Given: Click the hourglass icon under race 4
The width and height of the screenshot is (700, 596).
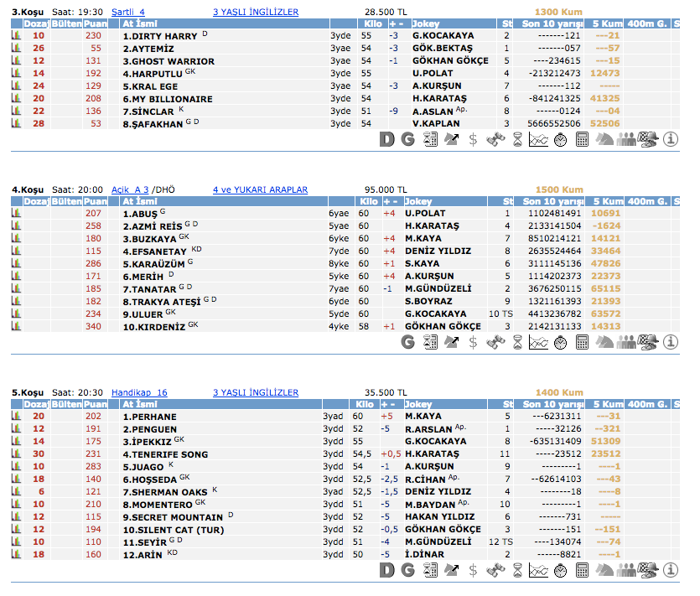Looking at the screenshot, I should click(517, 341).
